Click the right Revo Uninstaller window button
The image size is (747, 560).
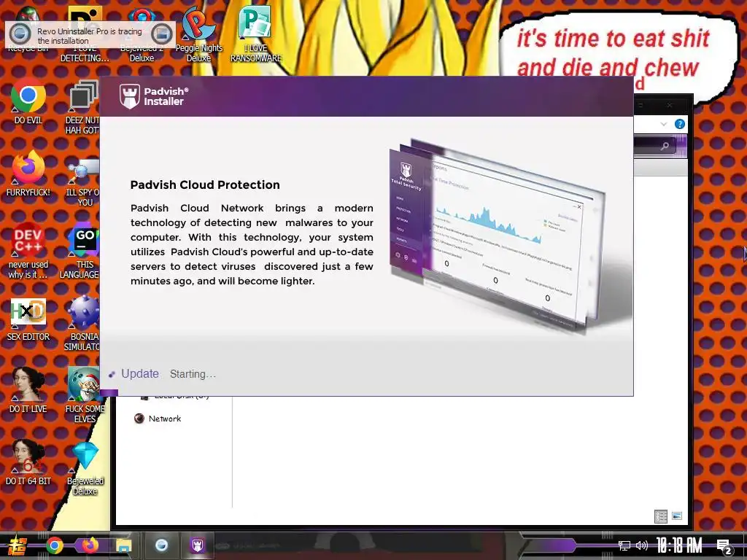(x=162, y=34)
